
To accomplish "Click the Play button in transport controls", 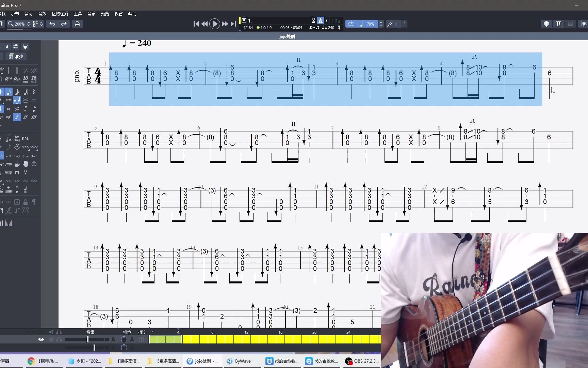I will click(214, 24).
